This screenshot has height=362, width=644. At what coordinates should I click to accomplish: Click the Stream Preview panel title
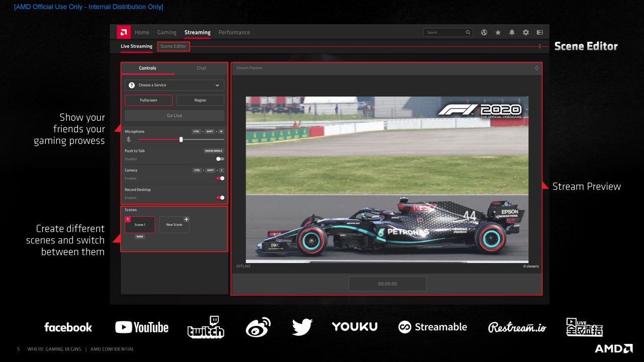(x=249, y=68)
